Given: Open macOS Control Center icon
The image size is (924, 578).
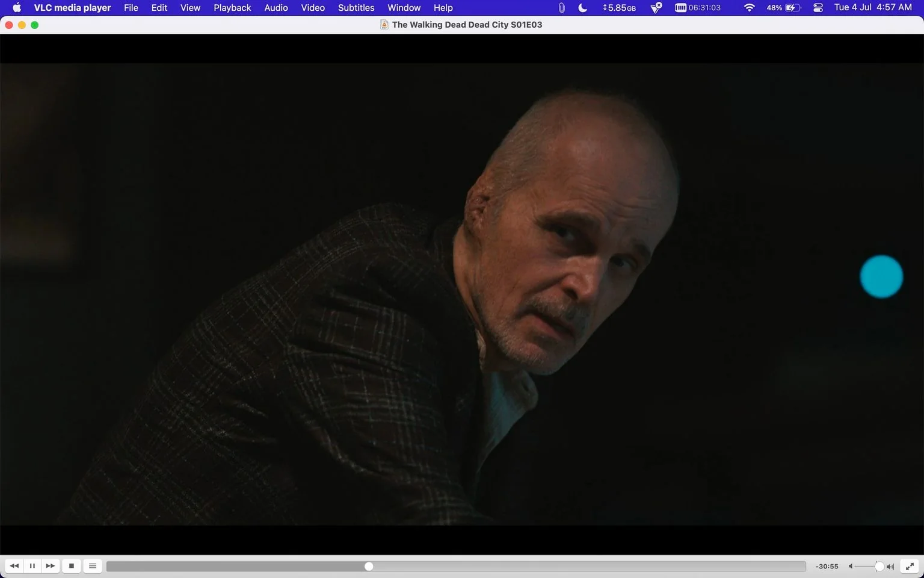Looking at the screenshot, I should coord(818,8).
